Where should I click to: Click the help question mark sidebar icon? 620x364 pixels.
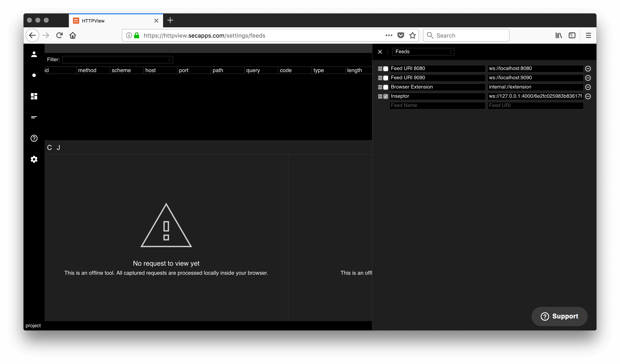coord(34,138)
